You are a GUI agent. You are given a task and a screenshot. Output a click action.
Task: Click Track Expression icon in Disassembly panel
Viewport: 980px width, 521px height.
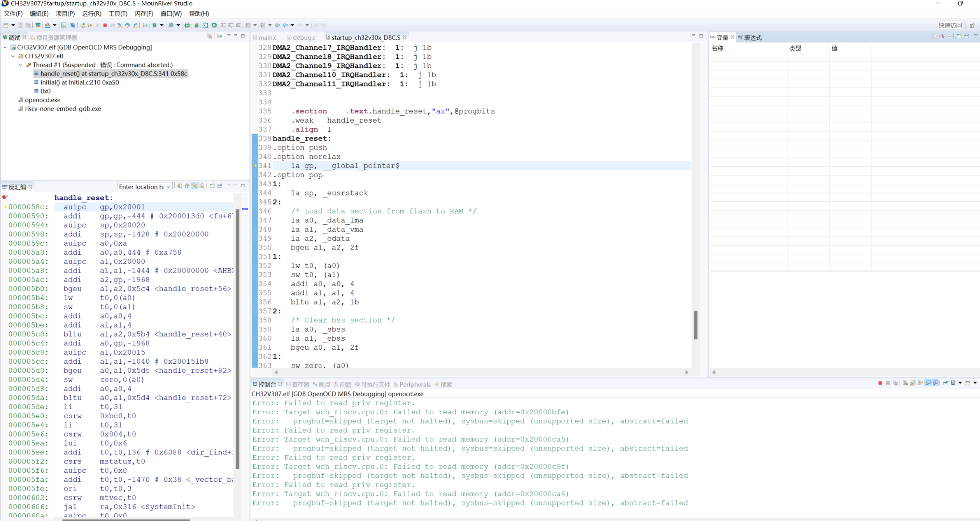202,186
